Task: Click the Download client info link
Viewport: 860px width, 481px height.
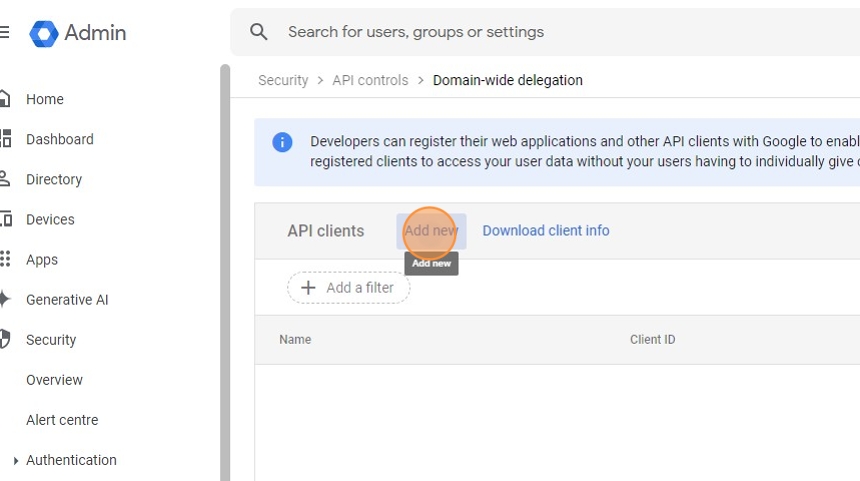Action: (x=546, y=231)
